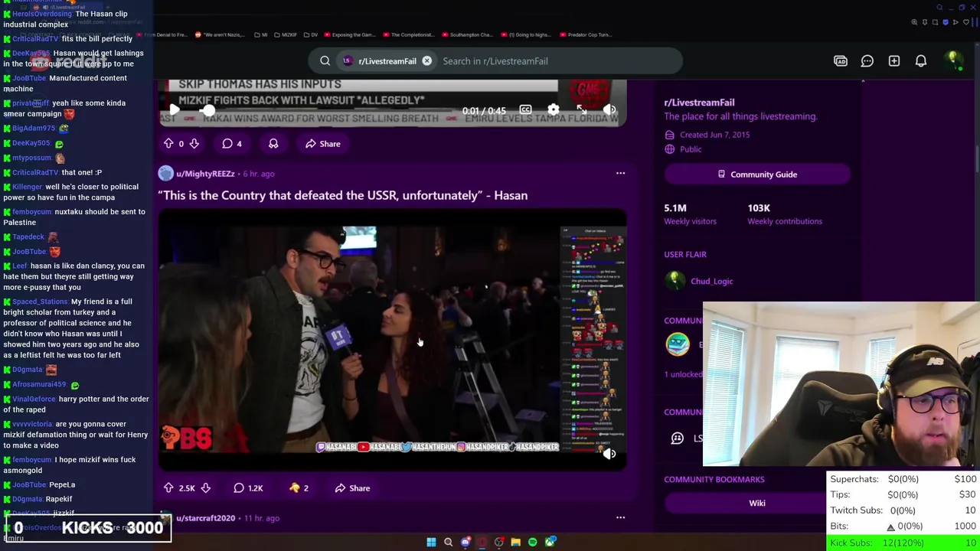Open Xbox app from the taskbar

coord(550,543)
